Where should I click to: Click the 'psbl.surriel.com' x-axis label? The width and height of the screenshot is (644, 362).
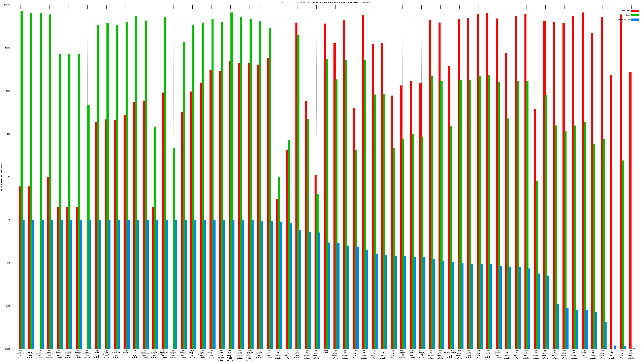126,354
